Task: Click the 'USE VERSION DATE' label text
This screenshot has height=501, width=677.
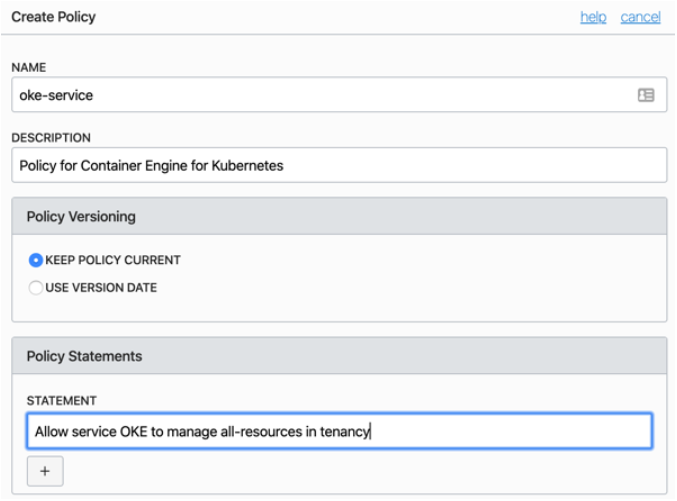Action: 101,288
